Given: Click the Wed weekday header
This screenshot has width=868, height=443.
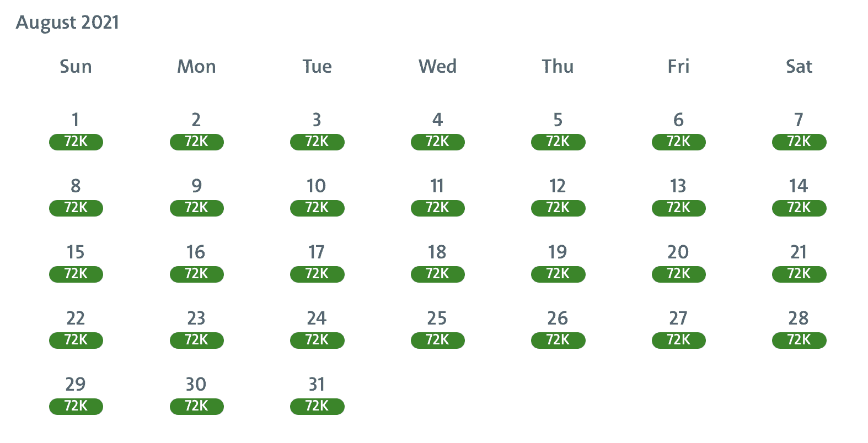Looking at the screenshot, I should pyautogui.click(x=437, y=67).
